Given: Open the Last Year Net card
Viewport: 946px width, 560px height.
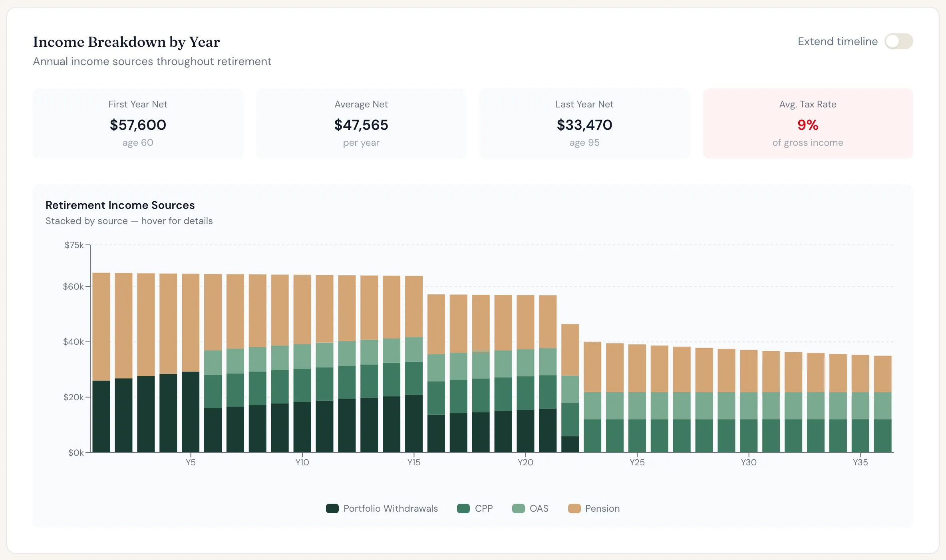Looking at the screenshot, I should point(584,123).
